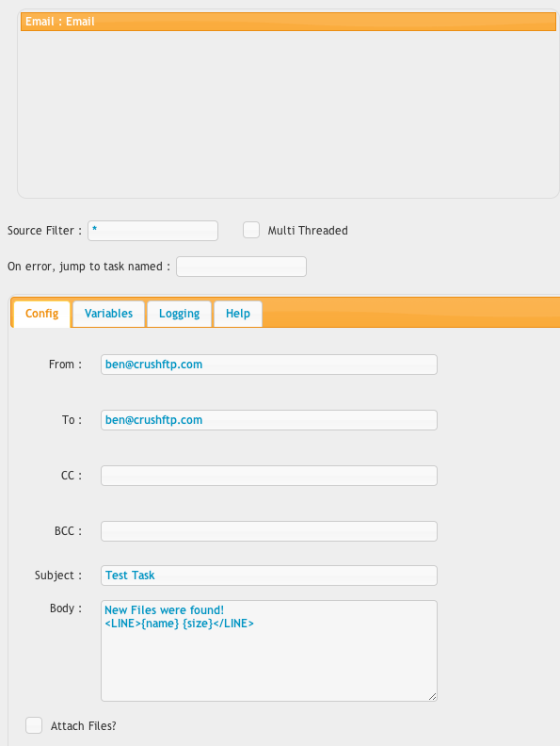Open the Variables tab
The height and width of the screenshot is (746, 560).
click(108, 314)
